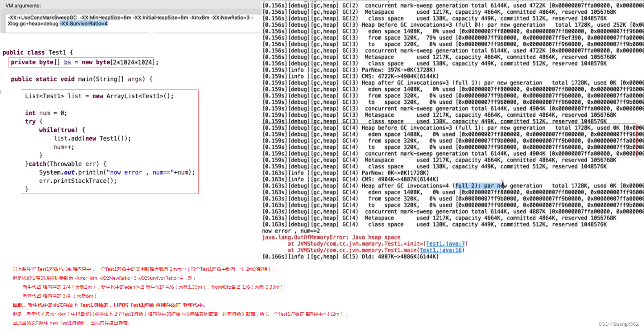Click the 'public static void main' line
The image size is (644, 330).
tap(81, 79)
